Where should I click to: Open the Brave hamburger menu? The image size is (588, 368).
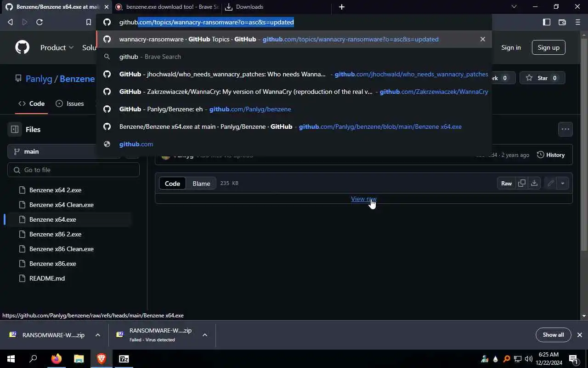pyautogui.click(x=578, y=22)
